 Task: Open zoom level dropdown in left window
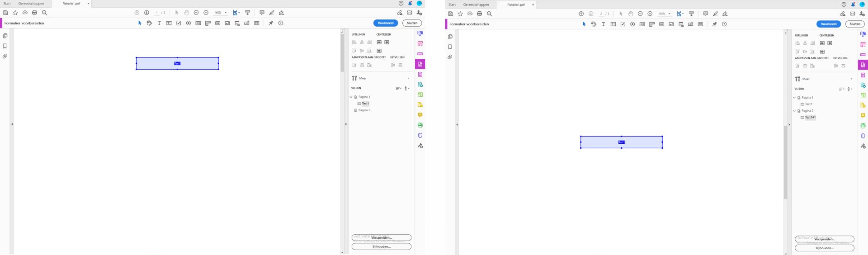[221, 13]
